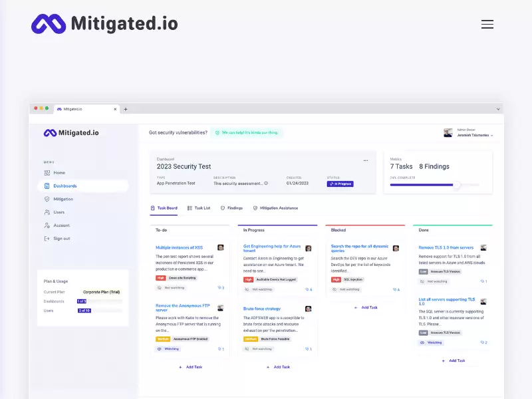Click the 'SQL Injection' finding tag

(x=353, y=279)
